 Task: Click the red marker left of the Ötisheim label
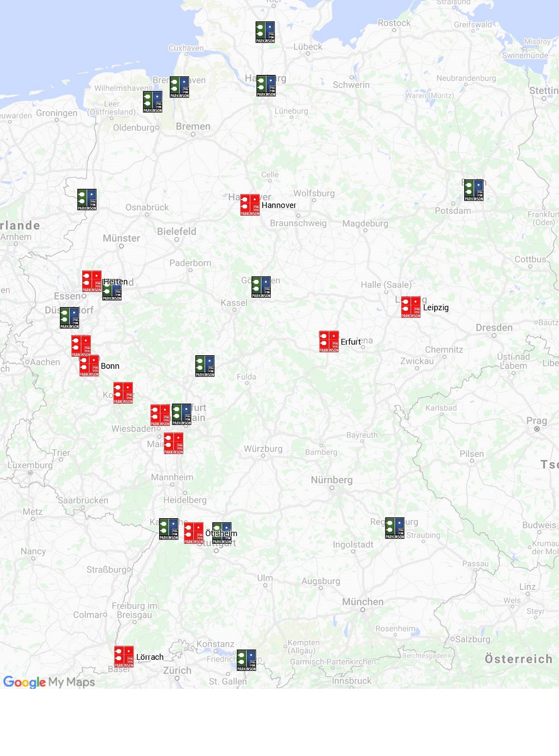(x=193, y=533)
